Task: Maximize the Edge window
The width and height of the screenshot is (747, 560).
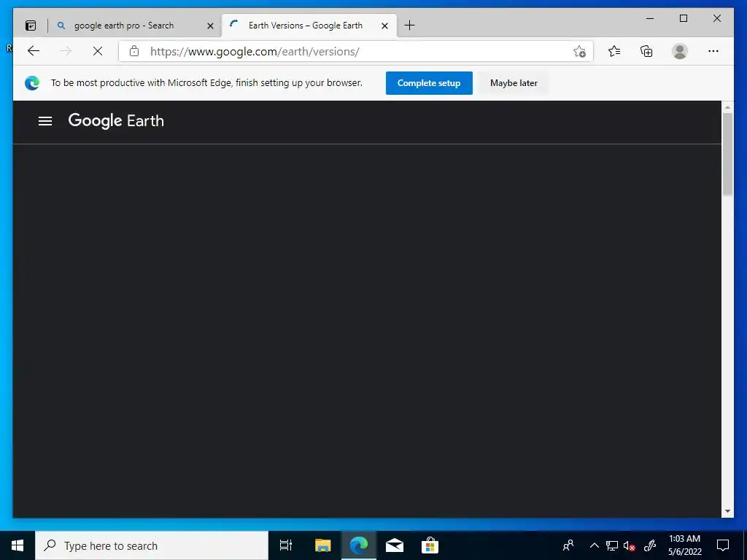Action: pyautogui.click(x=683, y=18)
